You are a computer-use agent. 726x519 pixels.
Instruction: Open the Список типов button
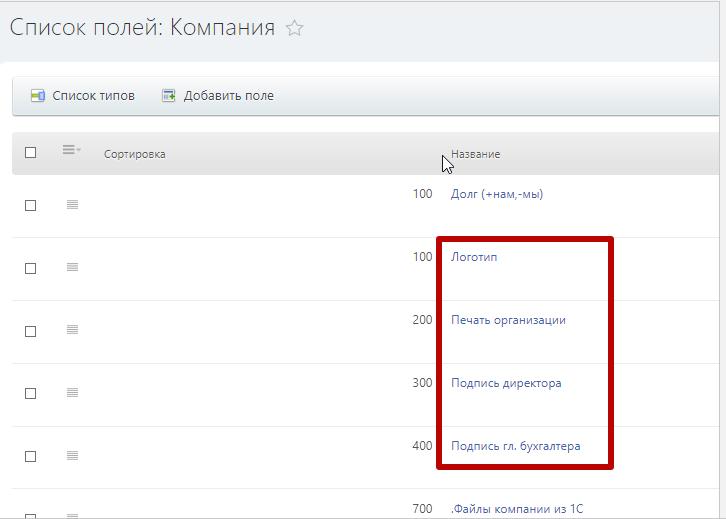pos(93,96)
